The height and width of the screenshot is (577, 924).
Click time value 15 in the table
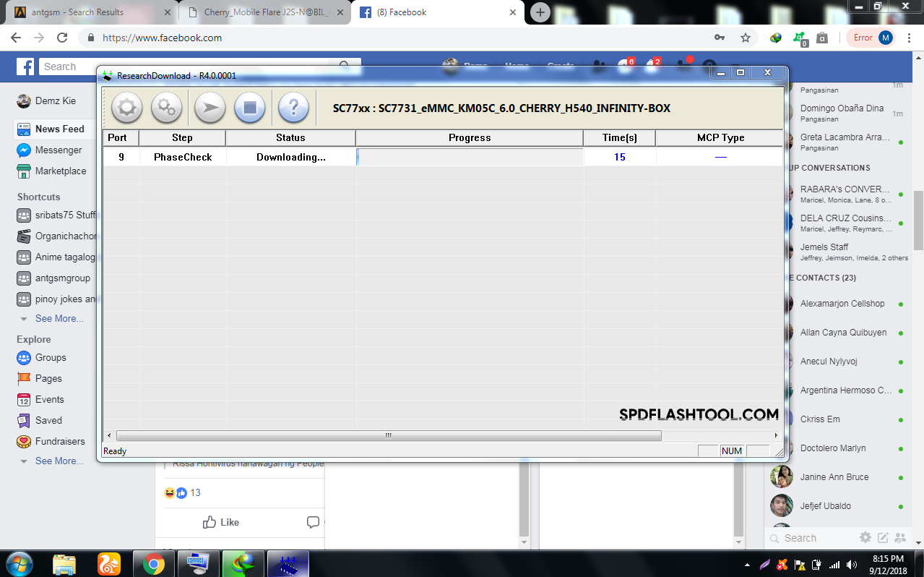[620, 157]
